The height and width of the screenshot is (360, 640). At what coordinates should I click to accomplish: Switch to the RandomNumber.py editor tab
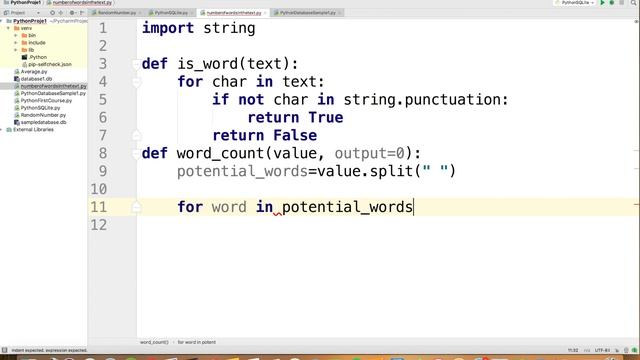click(x=116, y=13)
